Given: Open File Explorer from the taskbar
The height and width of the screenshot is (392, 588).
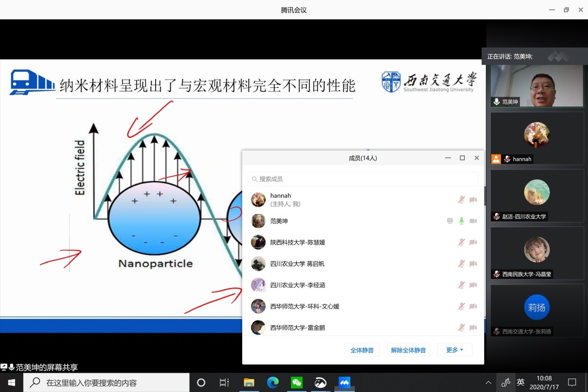Looking at the screenshot, I should coord(249,383).
